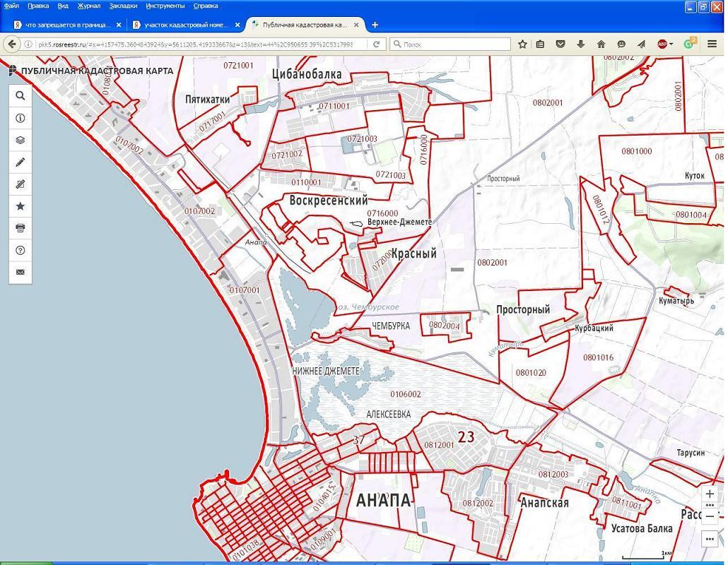Open the envelope feedback icon

(20, 272)
